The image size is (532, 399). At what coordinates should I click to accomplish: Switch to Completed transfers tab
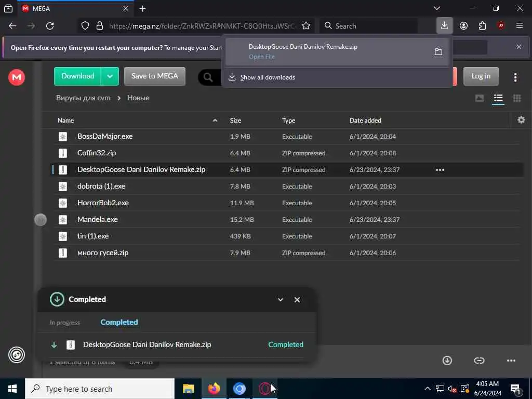point(119,322)
